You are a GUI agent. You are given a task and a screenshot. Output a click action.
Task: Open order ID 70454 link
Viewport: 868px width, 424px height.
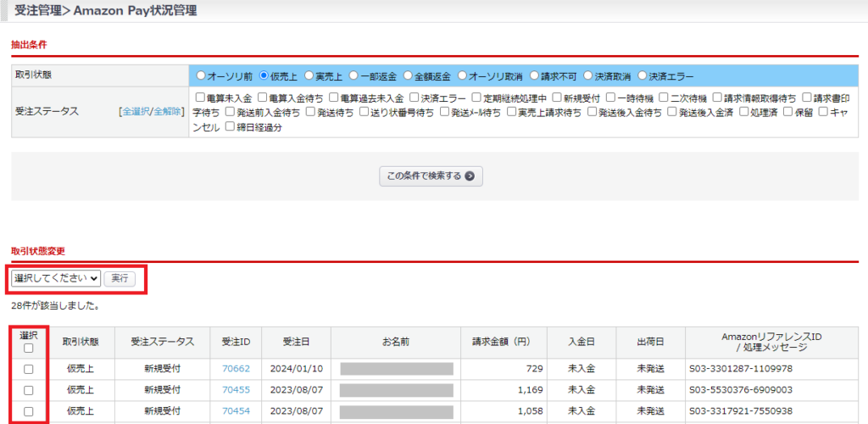pos(236,411)
